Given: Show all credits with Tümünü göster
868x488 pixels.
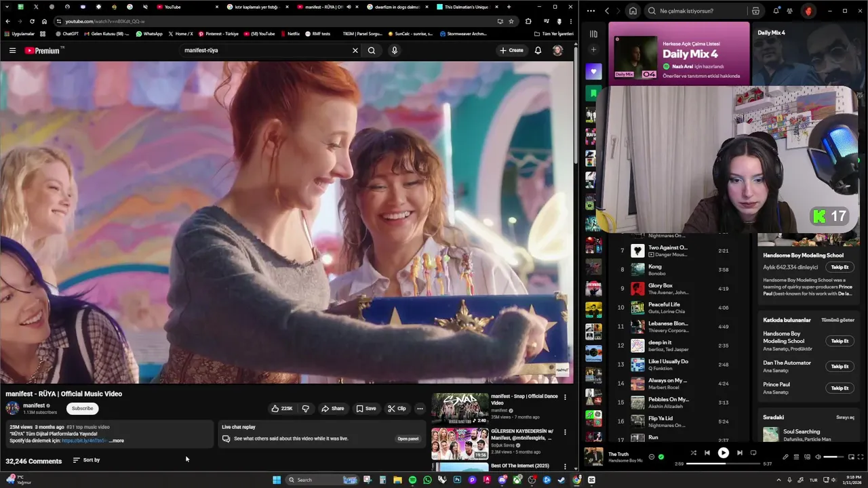Looking at the screenshot, I should [x=838, y=320].
